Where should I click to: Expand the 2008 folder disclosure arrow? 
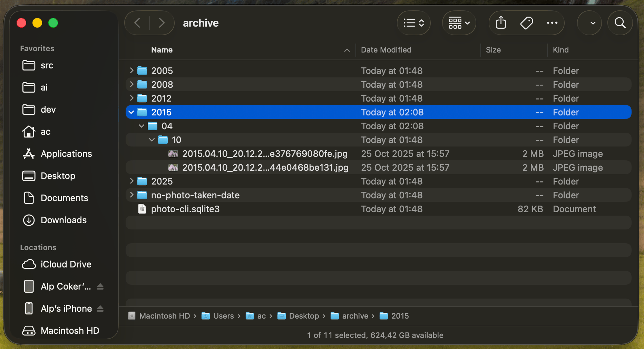131,84
